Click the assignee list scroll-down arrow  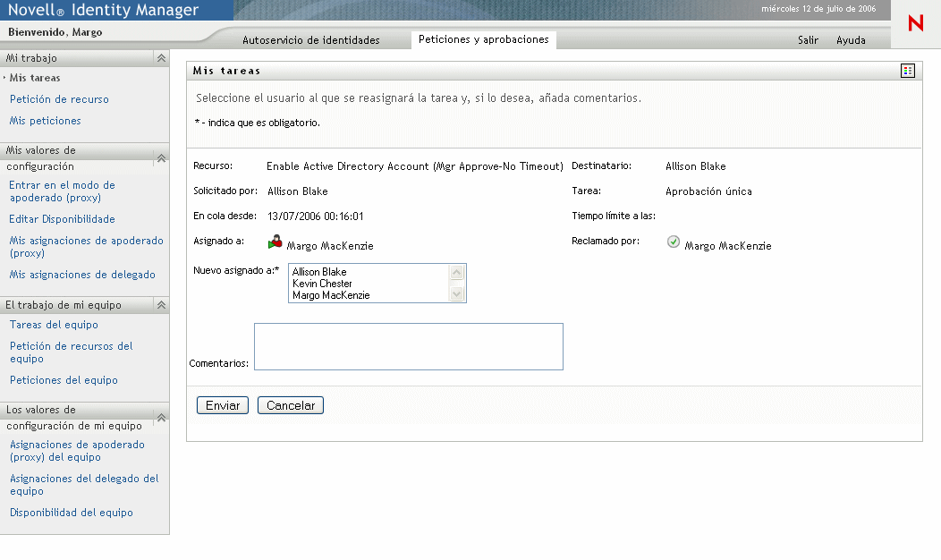coord(457,293)
